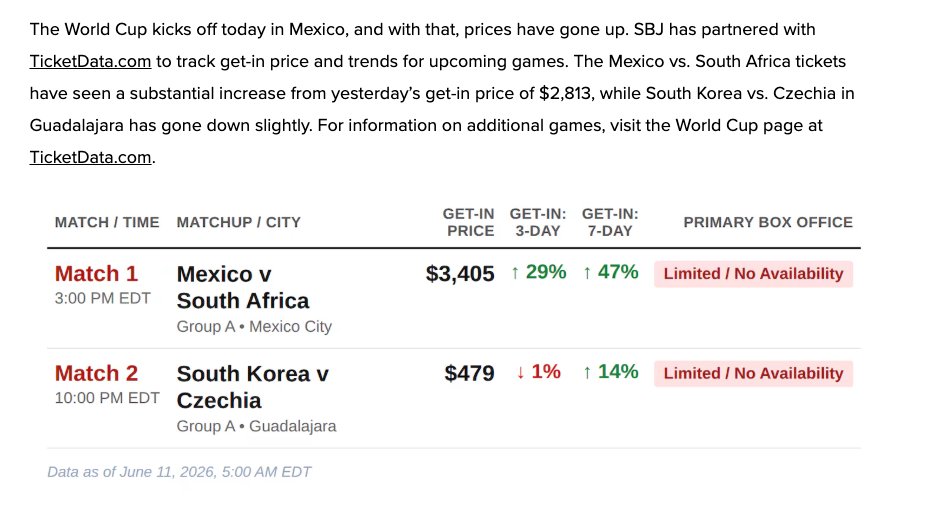947x509 pixels.
Task: Click the green up arrow beside 14%
Action: coord(587,373)
